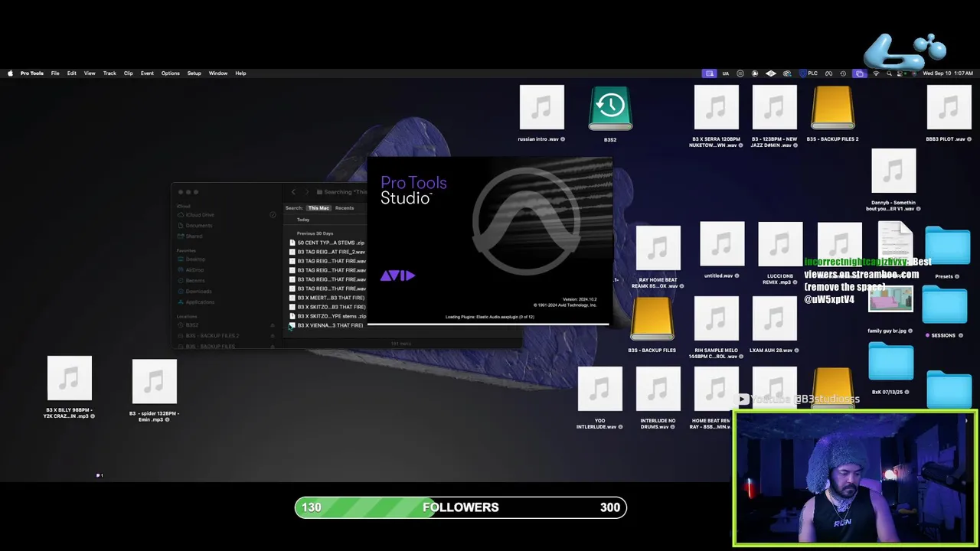The image size is (980, 551).
Task: Select 50 CENT TYP...A STEMS .zip row
Action: [x=328, y=243]
